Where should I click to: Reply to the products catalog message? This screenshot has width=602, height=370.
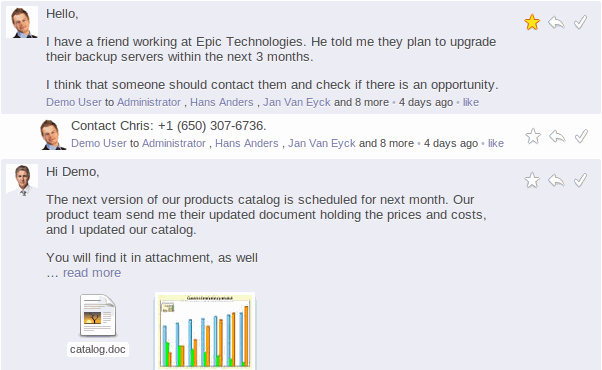click(556, 180)
